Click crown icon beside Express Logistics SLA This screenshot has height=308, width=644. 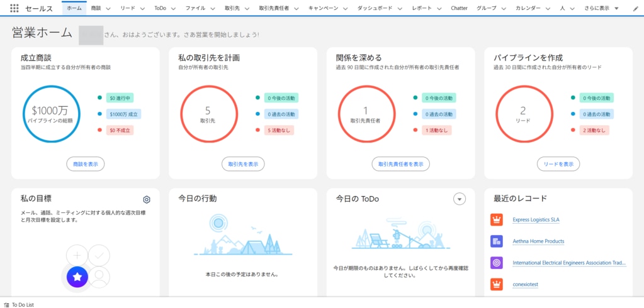point(497,219)
